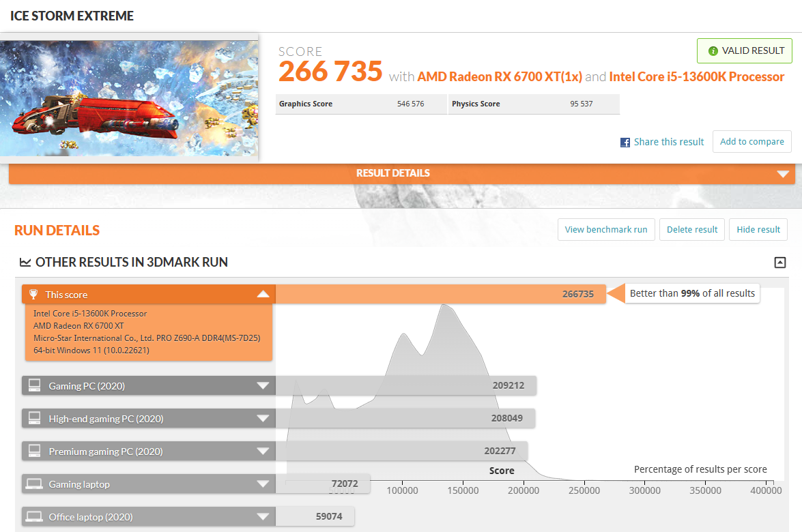The height and width of the screenshot is (532, 802).
Task: Click the Graphics Score label
Action: coord(305,104)
